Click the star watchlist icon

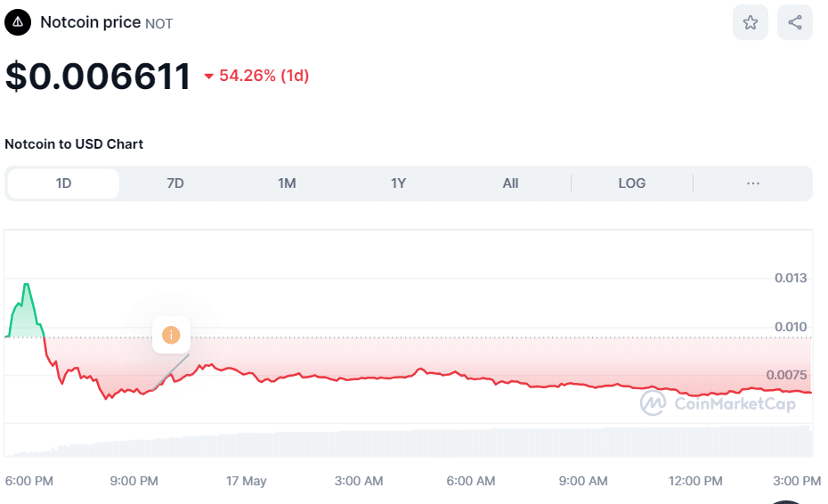point(751,22)
